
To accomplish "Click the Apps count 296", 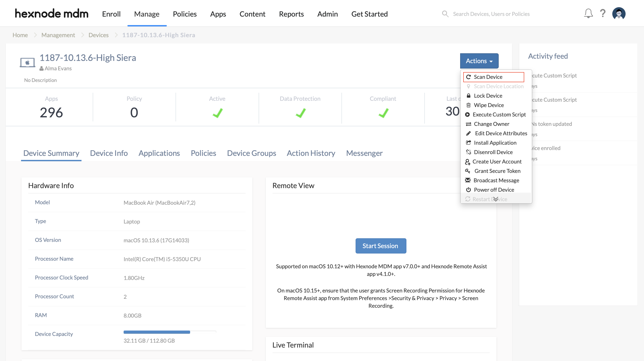I will [51, 112].
